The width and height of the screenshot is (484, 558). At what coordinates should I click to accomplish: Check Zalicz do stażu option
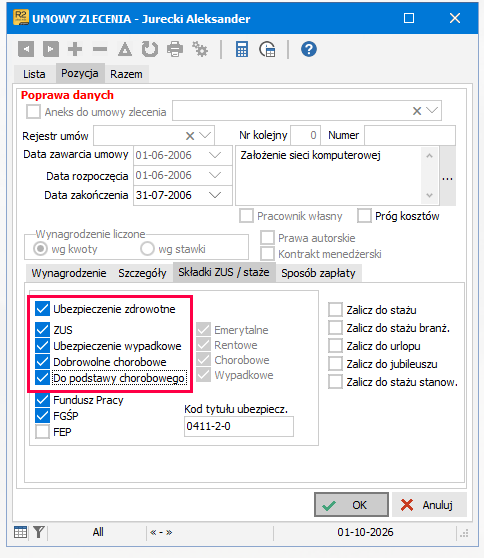point(336,310)
